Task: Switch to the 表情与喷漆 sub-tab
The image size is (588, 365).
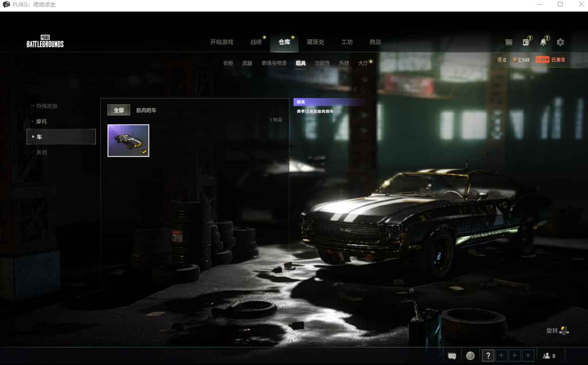Action: tap(274, 63)
